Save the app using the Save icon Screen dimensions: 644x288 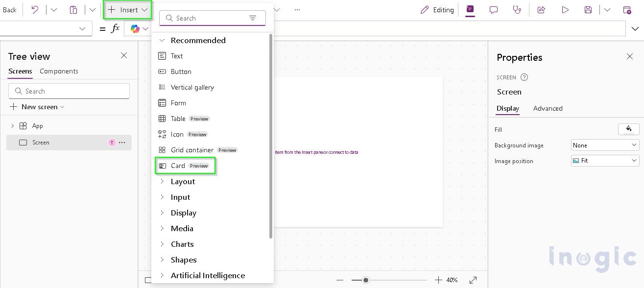click(x=588, y=9)
